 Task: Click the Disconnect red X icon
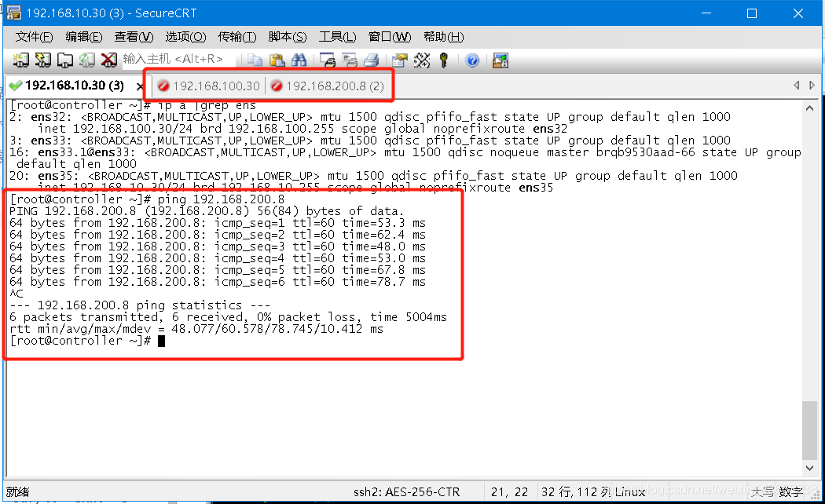point(109,60)
